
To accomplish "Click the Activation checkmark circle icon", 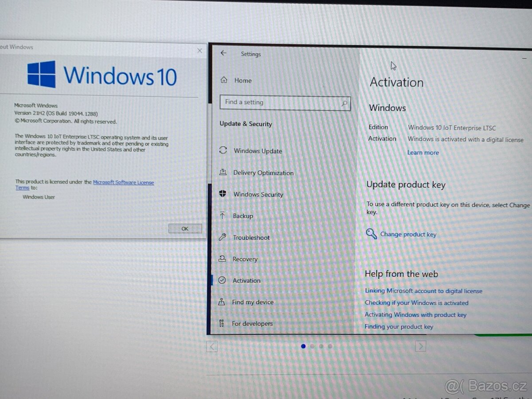I will click(x=222, y=280).
